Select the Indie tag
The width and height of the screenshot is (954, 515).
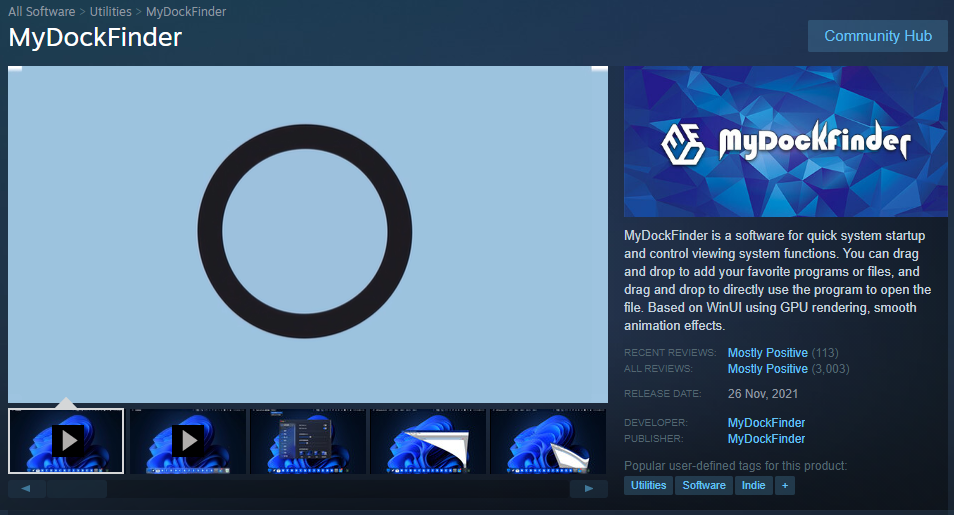[x=753, y=485]
